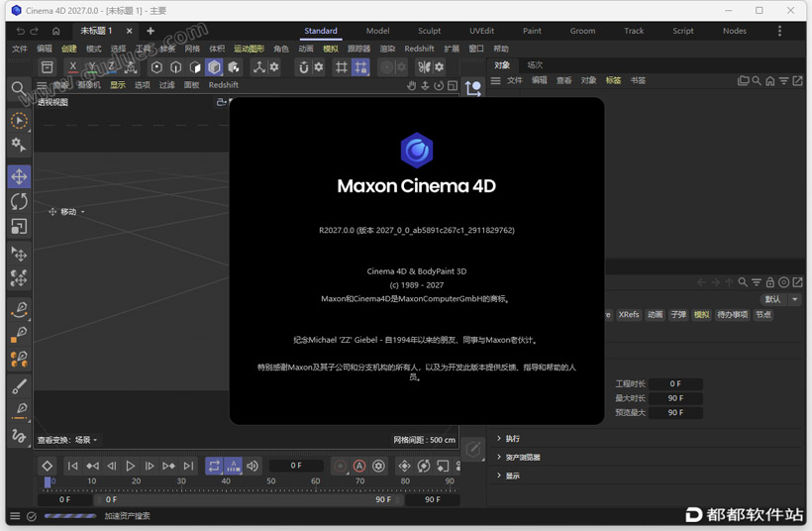Open snapping settings gear
Screen dimensions: 812x531
point(319,66)
